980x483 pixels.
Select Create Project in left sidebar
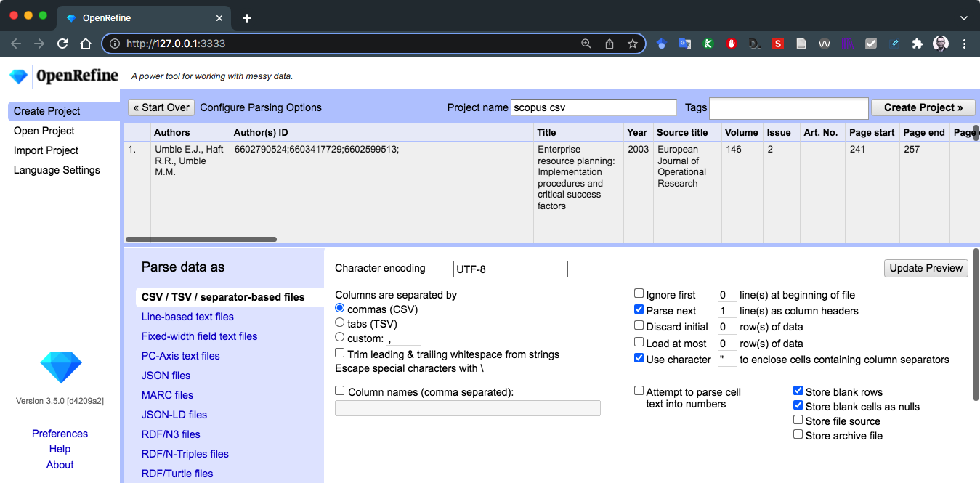[x=64, y=111]
